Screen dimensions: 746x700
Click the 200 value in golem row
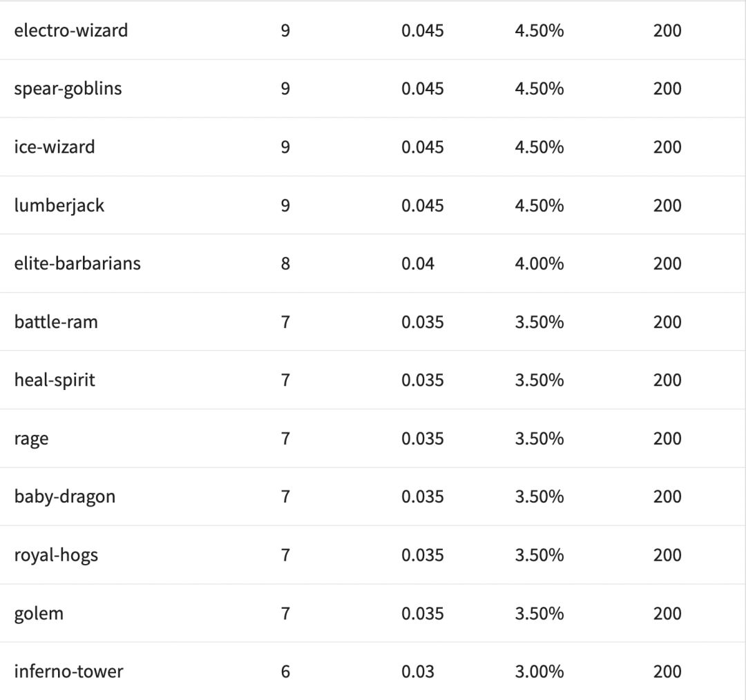point(667,613)
